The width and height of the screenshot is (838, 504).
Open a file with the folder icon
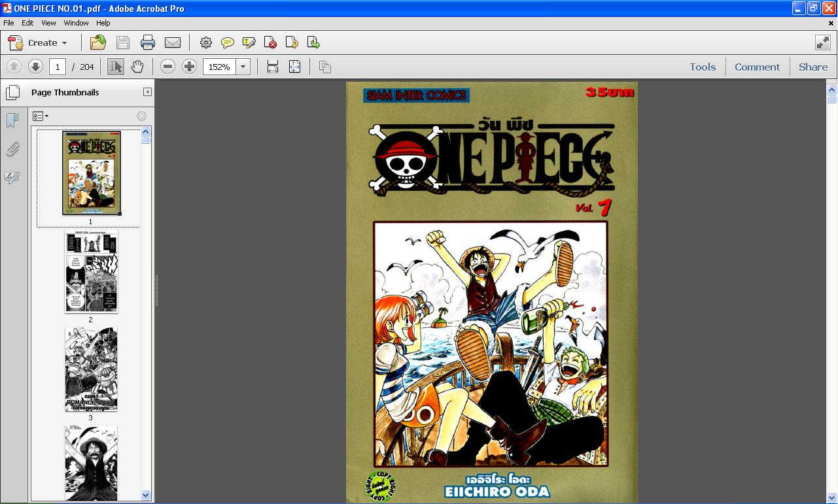(x=98, y=42)
